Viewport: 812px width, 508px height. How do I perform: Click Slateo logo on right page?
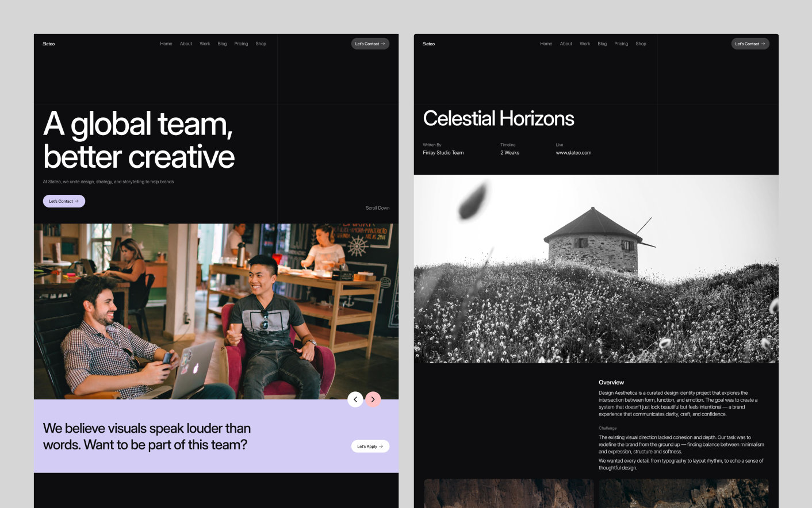pos(429,44)
